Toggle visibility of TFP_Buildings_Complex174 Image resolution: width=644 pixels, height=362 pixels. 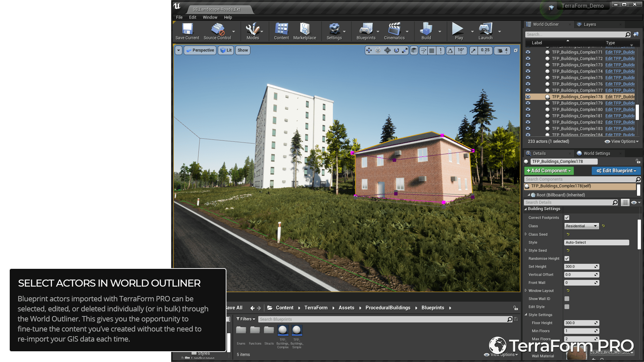coord(528,71)
